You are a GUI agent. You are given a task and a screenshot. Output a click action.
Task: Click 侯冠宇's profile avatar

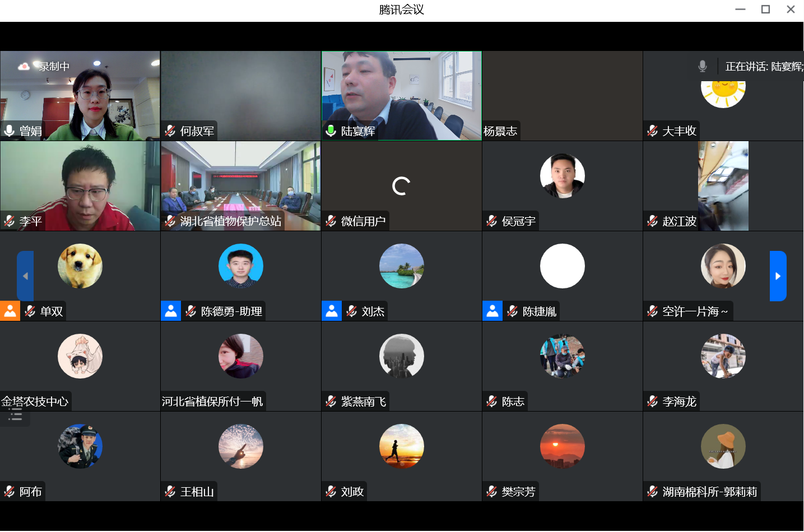click(x=563, y=176)
